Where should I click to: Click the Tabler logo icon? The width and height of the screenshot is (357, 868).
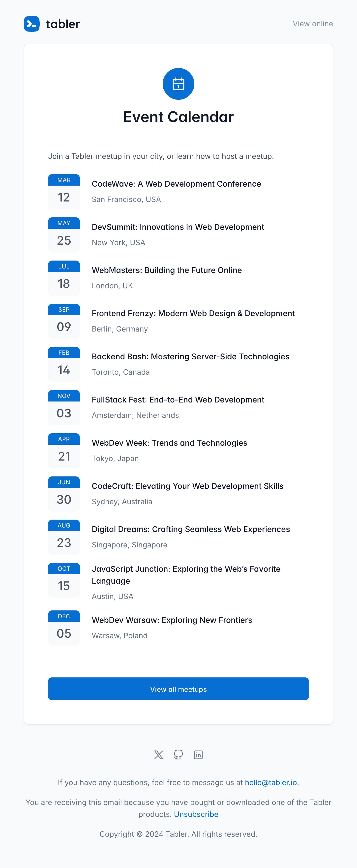tap(32, 24)
